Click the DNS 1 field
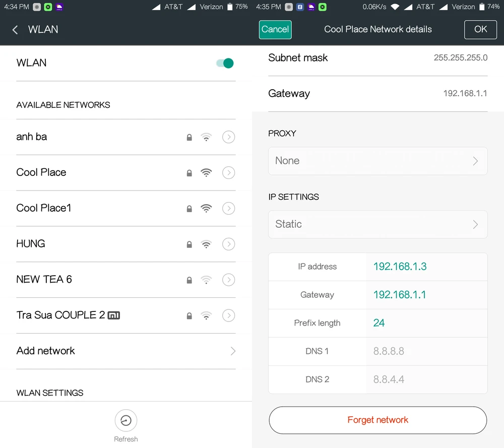This screenshot has height=448, width=504. 426,351
